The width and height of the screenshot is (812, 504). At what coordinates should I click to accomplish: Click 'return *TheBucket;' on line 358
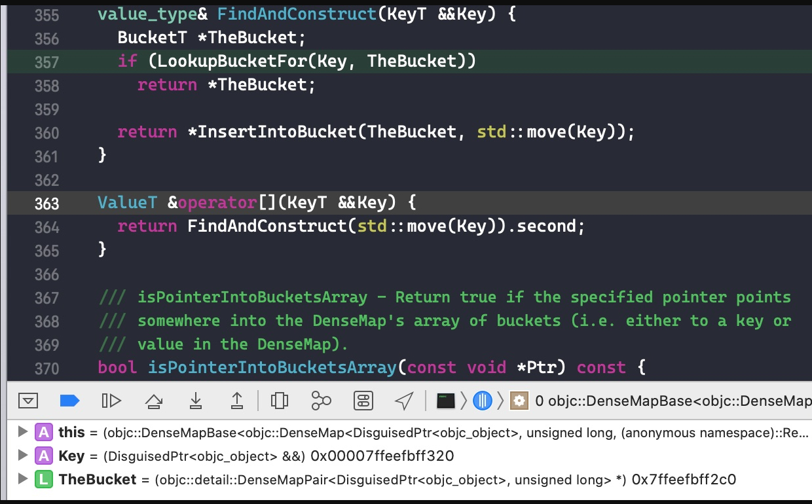pos(227,85)
